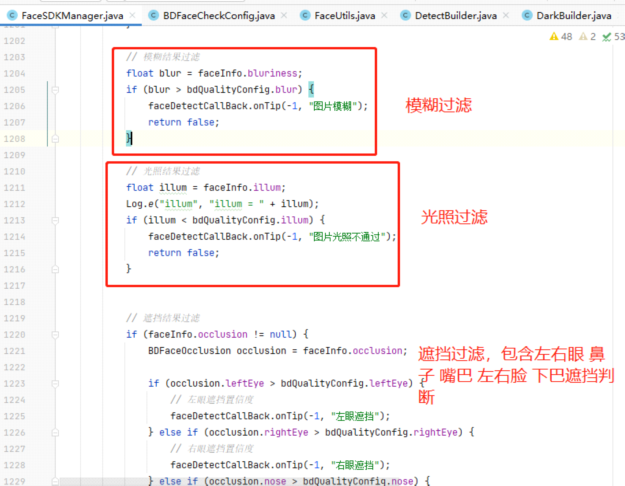The height and width of the screenshot is (486, 625).
Task: Click 'faceInfo.illum' on line 1211
Action: (x=242, y=188)
